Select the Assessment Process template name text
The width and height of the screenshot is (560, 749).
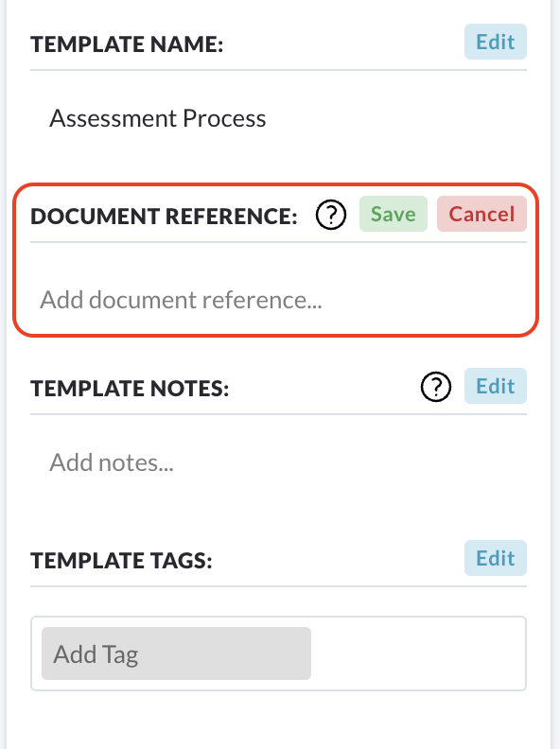pos(158,118)
